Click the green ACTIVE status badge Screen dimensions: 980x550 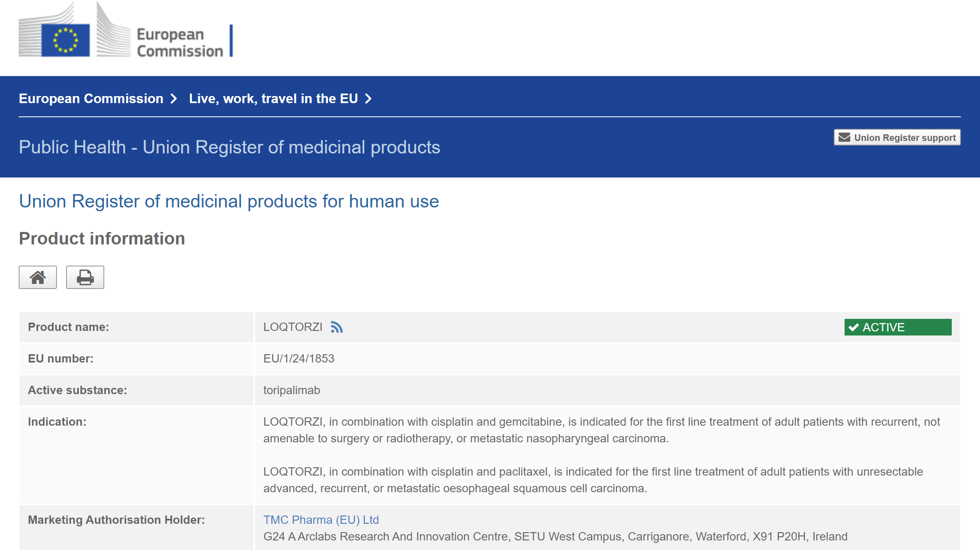[898, 327]
